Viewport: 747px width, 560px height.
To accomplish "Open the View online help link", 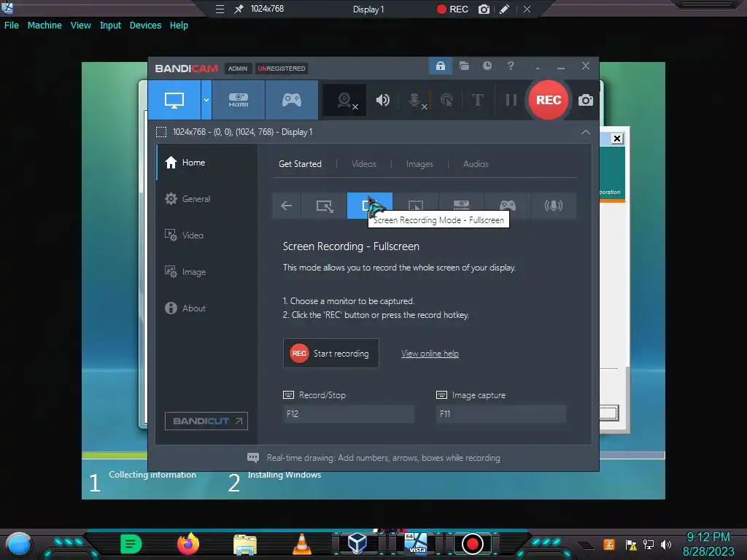I will [x=430, y=354].
